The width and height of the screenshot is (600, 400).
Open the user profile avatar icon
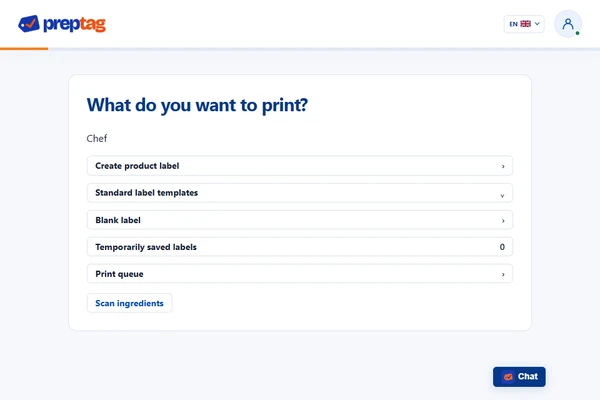pyautogui.click(x=568, y=24)
